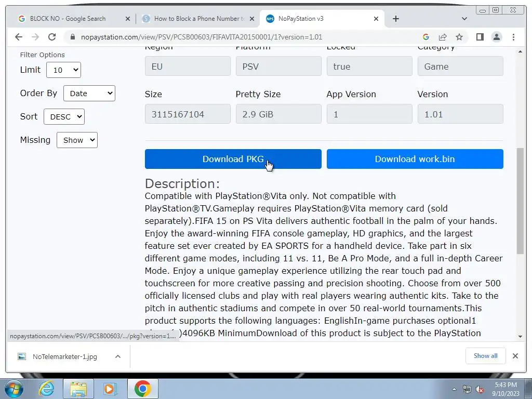
Task: Open Windows Media Player from taskbar
Action: tap(110, 389)
